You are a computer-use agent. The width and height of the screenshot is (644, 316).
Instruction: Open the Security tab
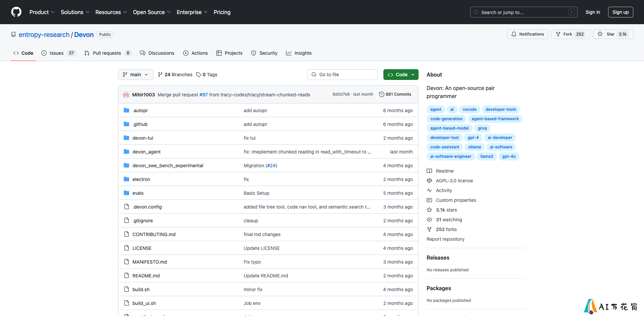264,53
